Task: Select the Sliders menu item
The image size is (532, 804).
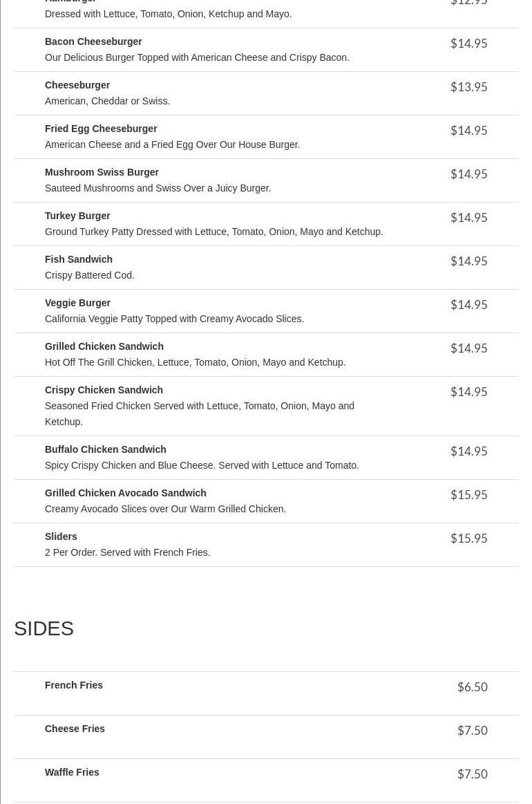Action: 61,537
